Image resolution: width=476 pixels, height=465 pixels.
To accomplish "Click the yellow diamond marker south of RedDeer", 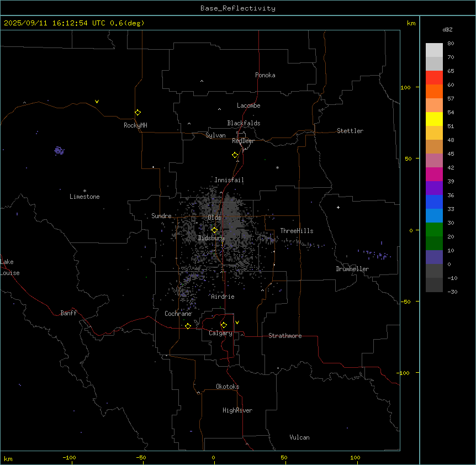I will (235, 155).
